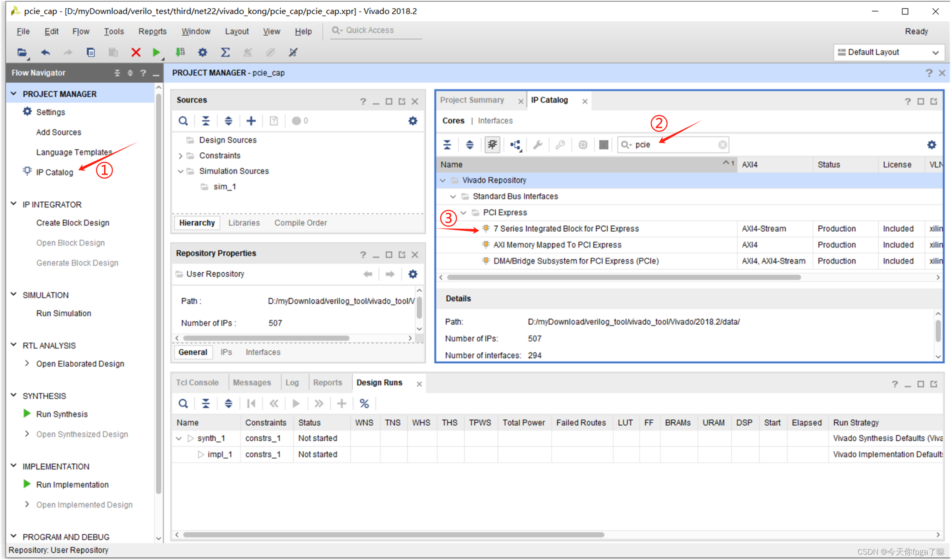The width and height of the screenshot is (951, 560).
Task: Open Settings gear in main toolbar
Action: (203, 52)
